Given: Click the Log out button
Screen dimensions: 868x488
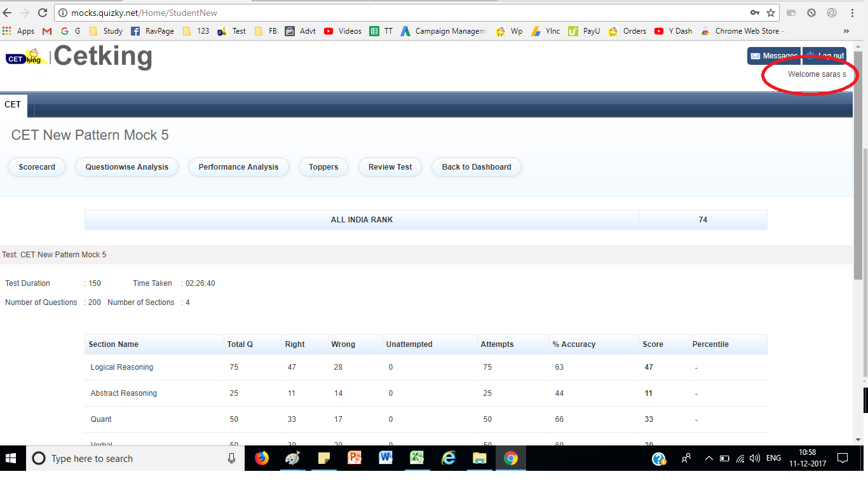Looking at the screenshot, I should [x=824, y=56].
